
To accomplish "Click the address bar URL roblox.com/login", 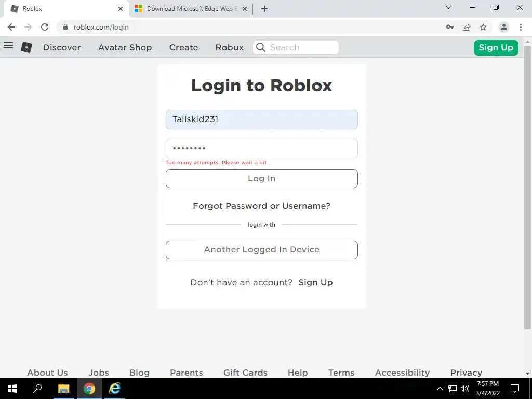I will click(101, 27).
